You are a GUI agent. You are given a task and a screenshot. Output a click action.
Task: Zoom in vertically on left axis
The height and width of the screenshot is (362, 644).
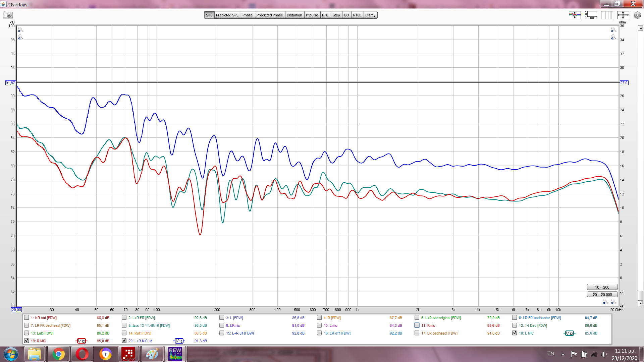click(x=20, y=30)
